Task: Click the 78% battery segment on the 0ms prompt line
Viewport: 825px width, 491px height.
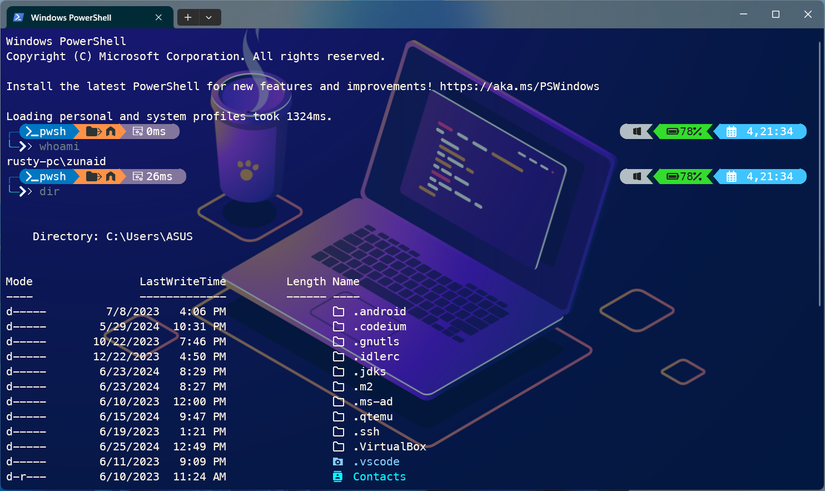Action: coord(683,131)
